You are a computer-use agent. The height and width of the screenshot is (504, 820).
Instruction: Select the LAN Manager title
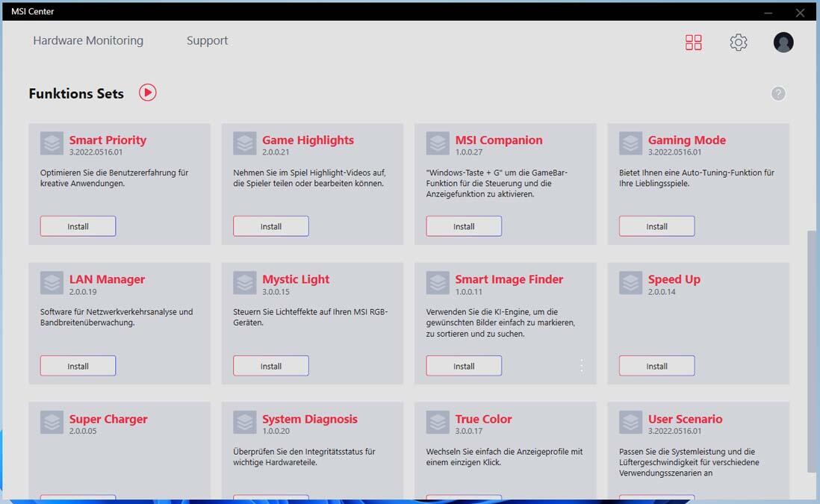pos(108,279)
